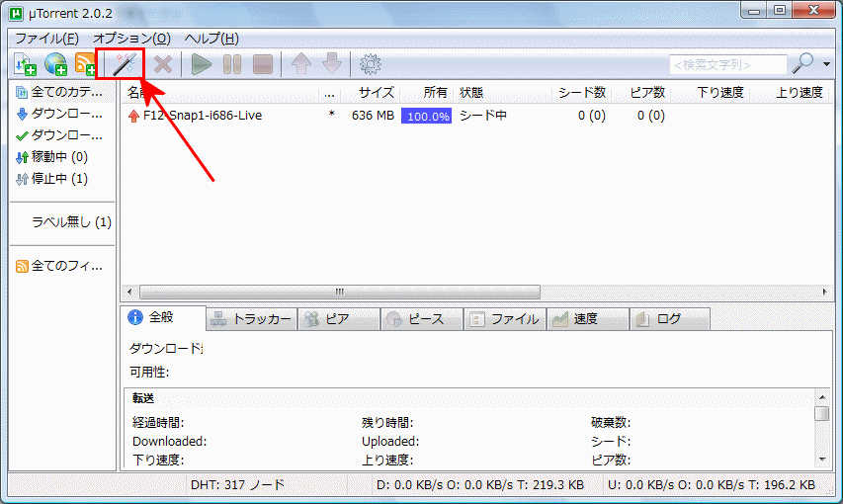Click the red seeding arrow icon of F12-Snap1
This screenshot has width=843, height=504.
click(133, 116)
